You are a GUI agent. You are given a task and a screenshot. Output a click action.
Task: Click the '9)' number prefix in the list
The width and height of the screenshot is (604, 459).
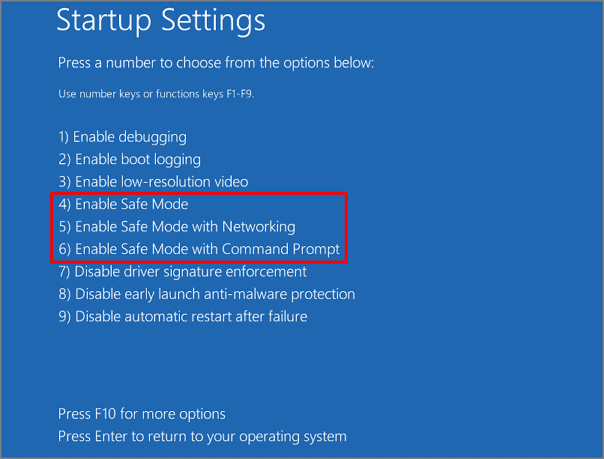coord(65,317)
